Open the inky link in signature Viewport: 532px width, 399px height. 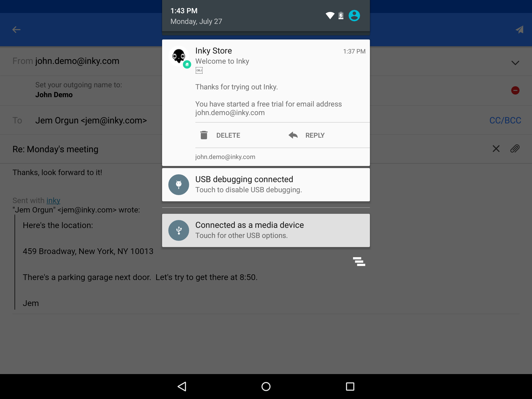[53, 201]
